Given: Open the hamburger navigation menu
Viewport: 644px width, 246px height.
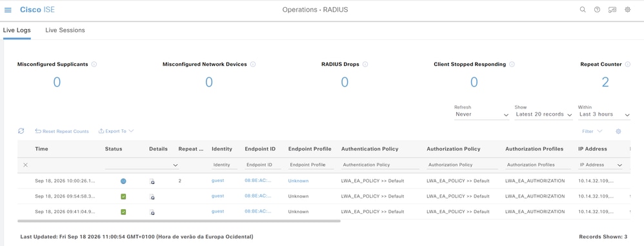Looking at the screenshot, I should point(8,10).
